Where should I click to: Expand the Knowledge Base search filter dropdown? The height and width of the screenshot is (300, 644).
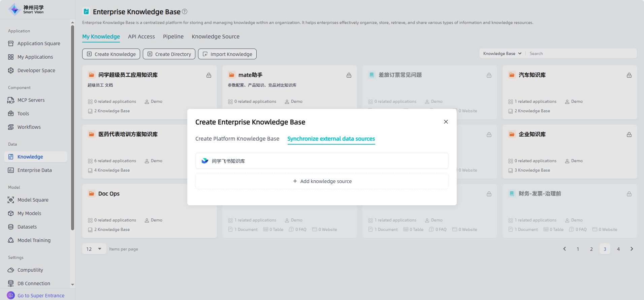pos(502,54)
